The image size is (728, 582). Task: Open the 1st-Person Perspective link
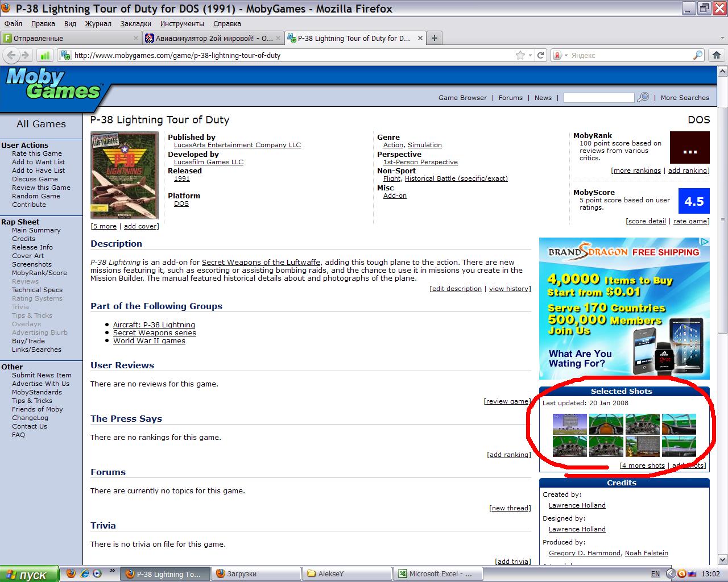[420, 162]
